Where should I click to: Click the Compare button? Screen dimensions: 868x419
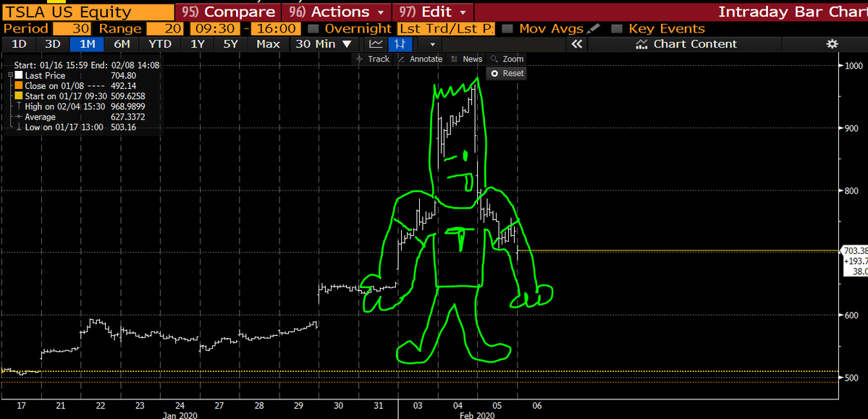click(229, 12)
